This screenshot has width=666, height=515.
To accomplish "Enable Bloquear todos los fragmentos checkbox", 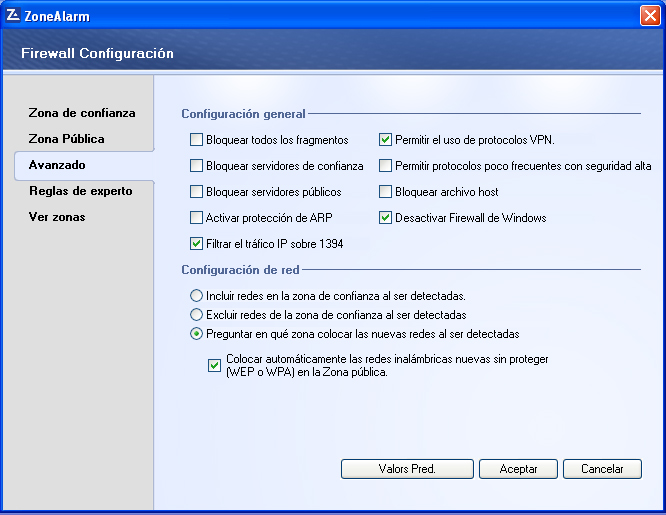I will (x=196, y=140).
